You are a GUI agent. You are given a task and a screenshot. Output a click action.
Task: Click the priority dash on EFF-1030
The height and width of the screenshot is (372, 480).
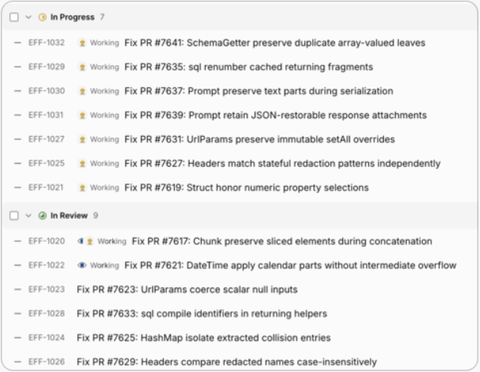click(x=18, y=91)
